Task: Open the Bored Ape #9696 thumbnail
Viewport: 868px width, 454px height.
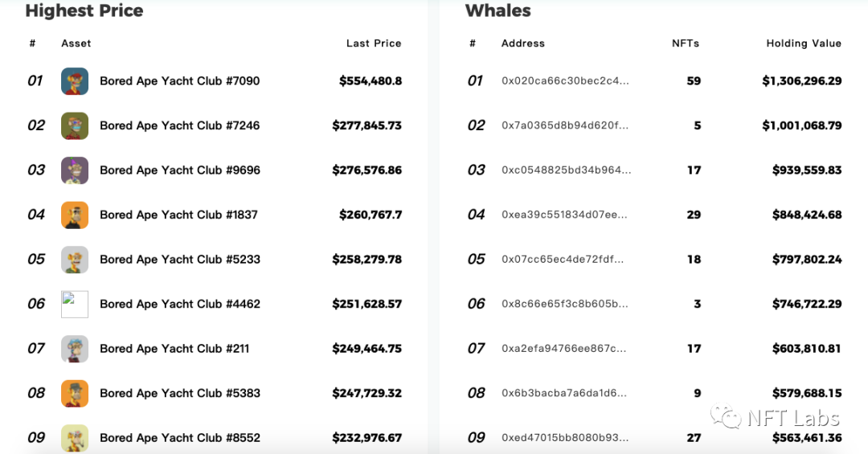Action: 75,170
